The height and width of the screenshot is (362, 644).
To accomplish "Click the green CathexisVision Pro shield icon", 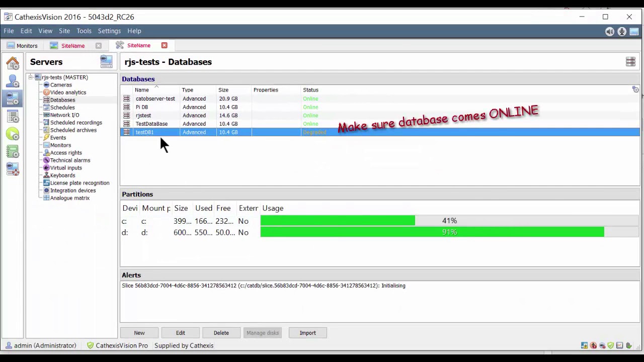I will pos(90,345).
